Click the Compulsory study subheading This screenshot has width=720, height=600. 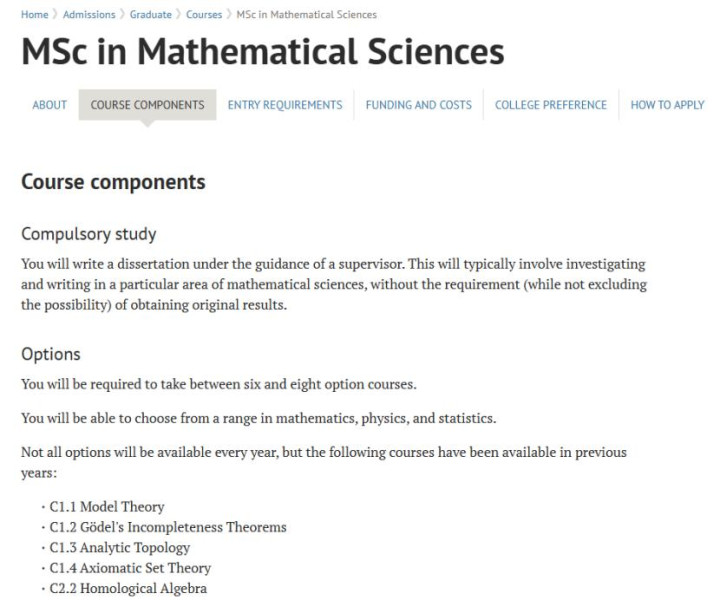click(x=89, y=235)
